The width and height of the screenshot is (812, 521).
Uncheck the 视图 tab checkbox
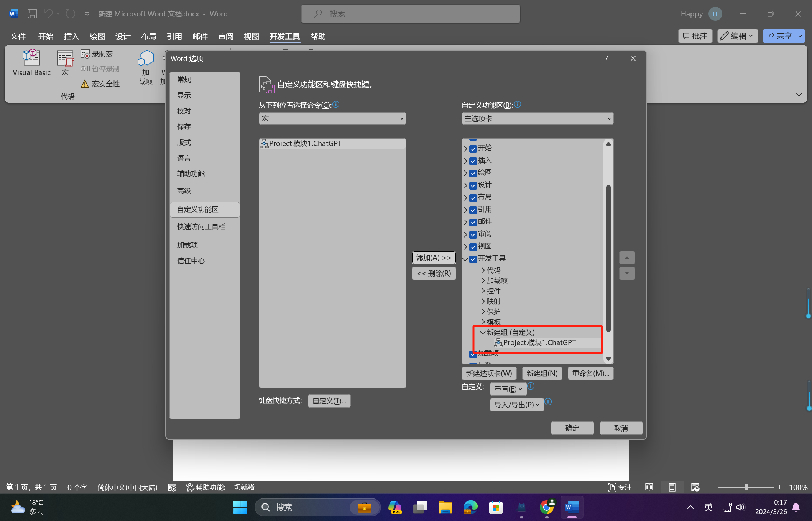coord(473,247)
